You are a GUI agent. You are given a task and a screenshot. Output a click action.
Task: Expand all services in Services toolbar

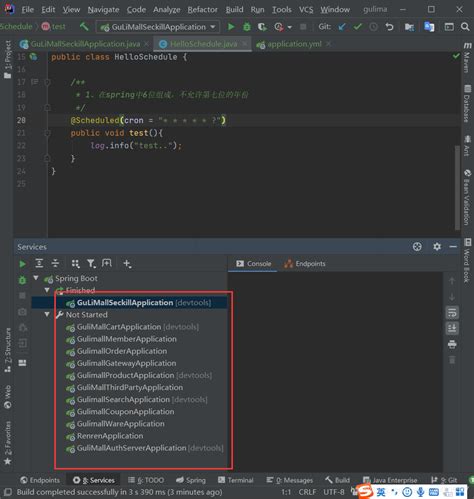coord(39,264)
